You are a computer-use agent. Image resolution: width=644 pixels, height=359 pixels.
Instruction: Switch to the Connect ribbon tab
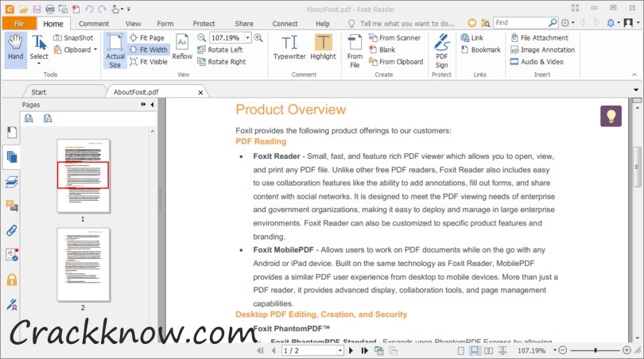point(285,24)
